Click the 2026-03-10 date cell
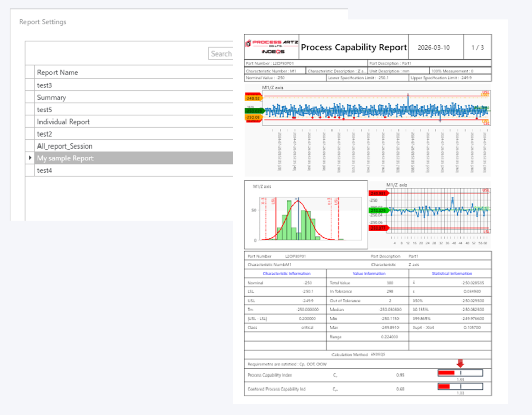This screenshot has height=415, width=532. click(433, 48)
